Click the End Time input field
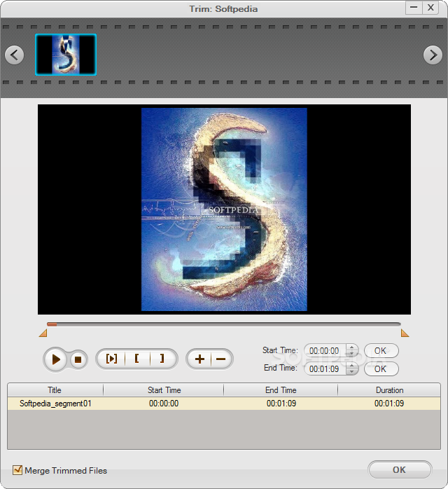 325,369
